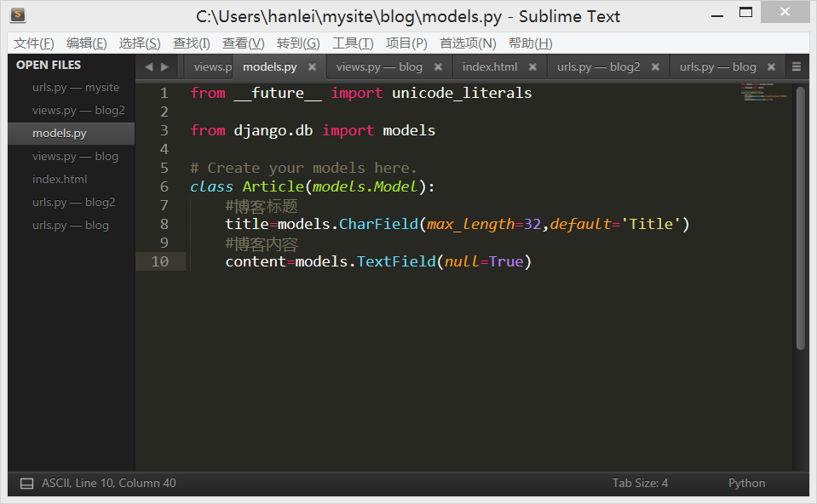817x504 pixels.
Task: Click the vertical scrollbar thumb
Action: click(x=801, y=218)
